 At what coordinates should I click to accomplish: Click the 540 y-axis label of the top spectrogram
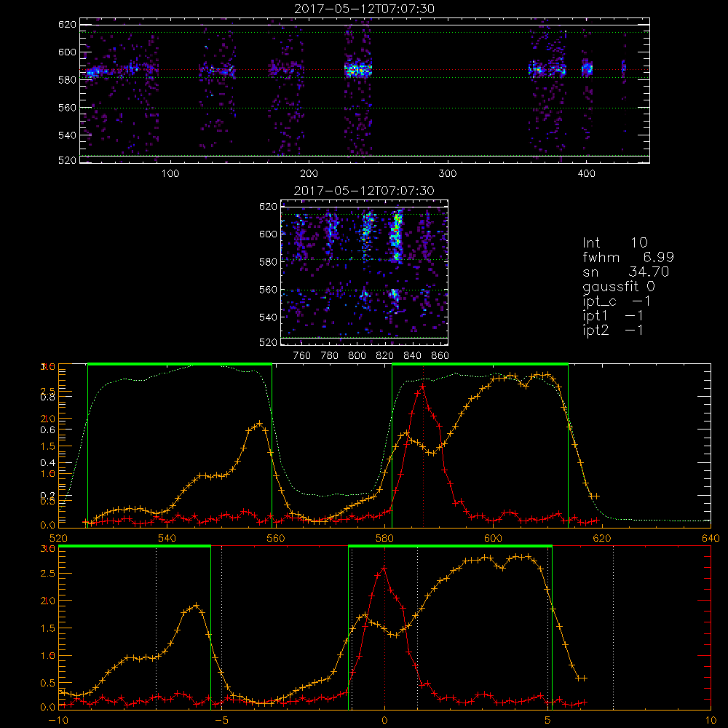pyautogui.click(x=67, y=135)
